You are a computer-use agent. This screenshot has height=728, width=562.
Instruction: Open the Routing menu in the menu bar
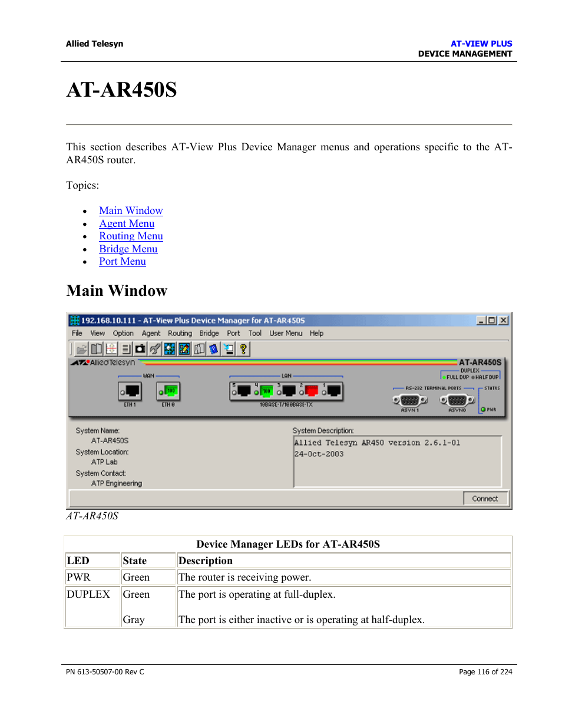coord(180,334)
